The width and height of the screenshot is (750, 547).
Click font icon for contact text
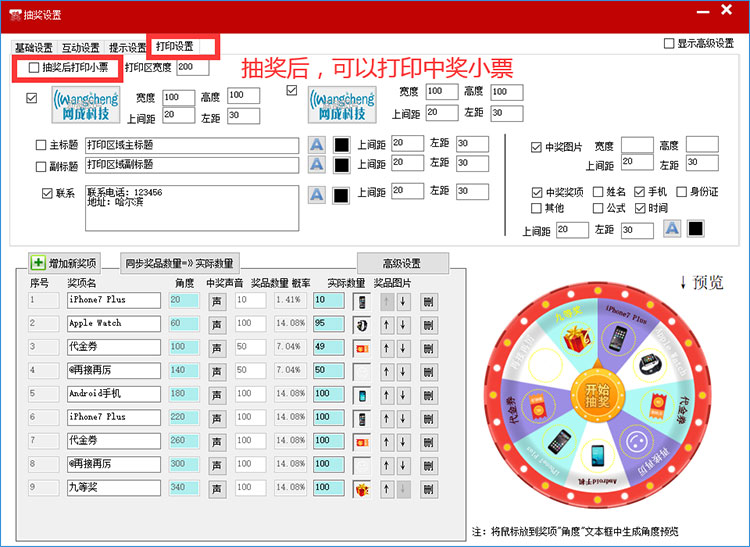point(317,195)
